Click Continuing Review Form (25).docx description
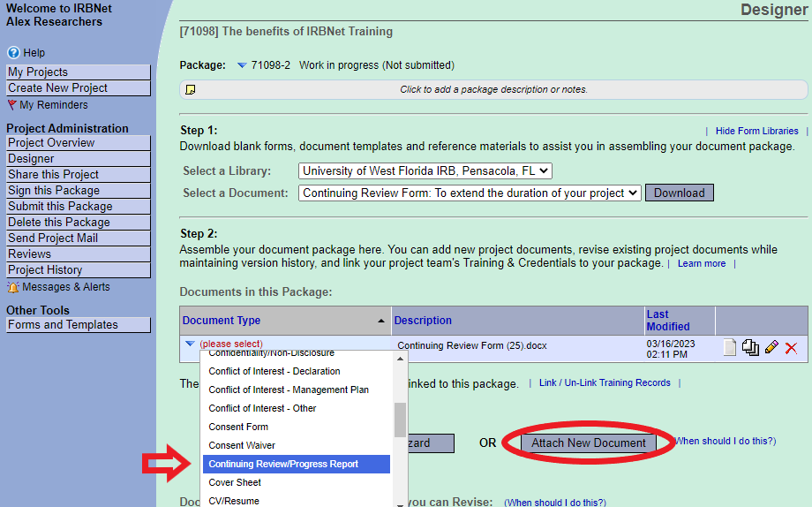This screenshot has height=507, width=812. tap(472, 345)
